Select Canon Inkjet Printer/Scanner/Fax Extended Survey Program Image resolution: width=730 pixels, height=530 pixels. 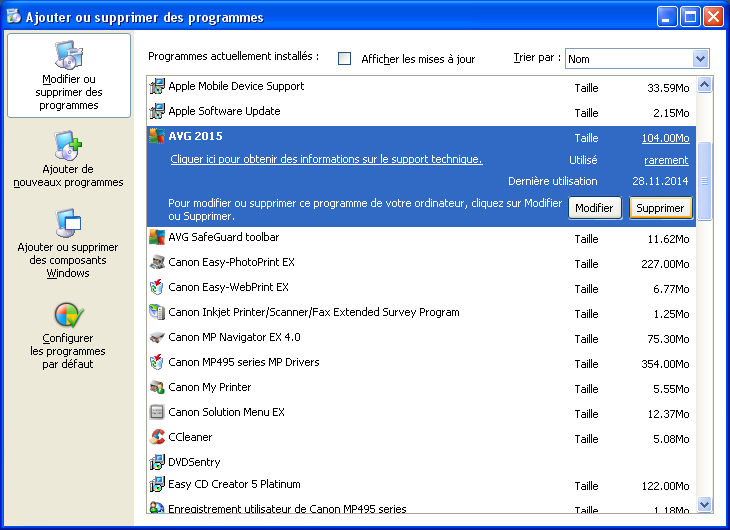pyautogui.click(x=421, y=313)
